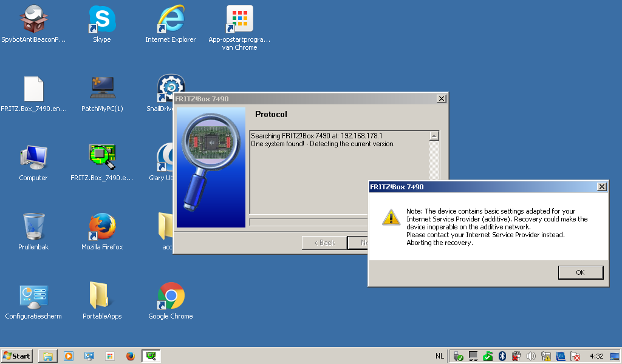This screenshot has width=622, height=364.
Task: Select the Prullenbak recycle bin icon
Action: coord(33,232)
